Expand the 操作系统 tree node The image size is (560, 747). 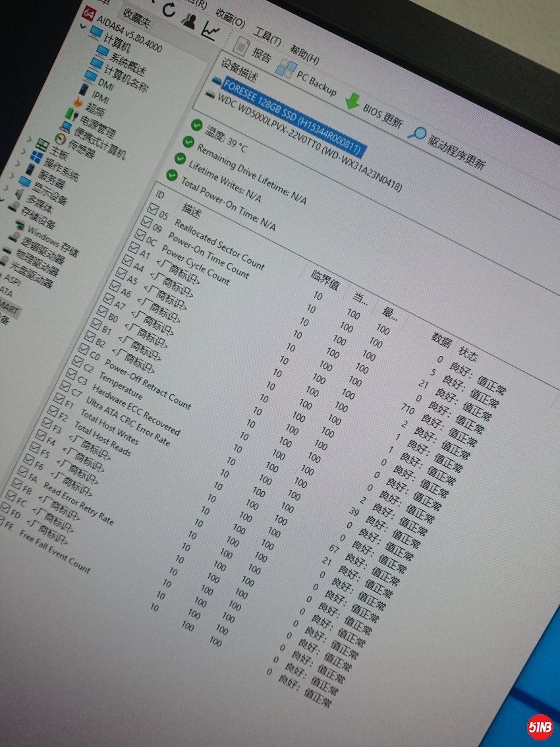click(23, 151)
